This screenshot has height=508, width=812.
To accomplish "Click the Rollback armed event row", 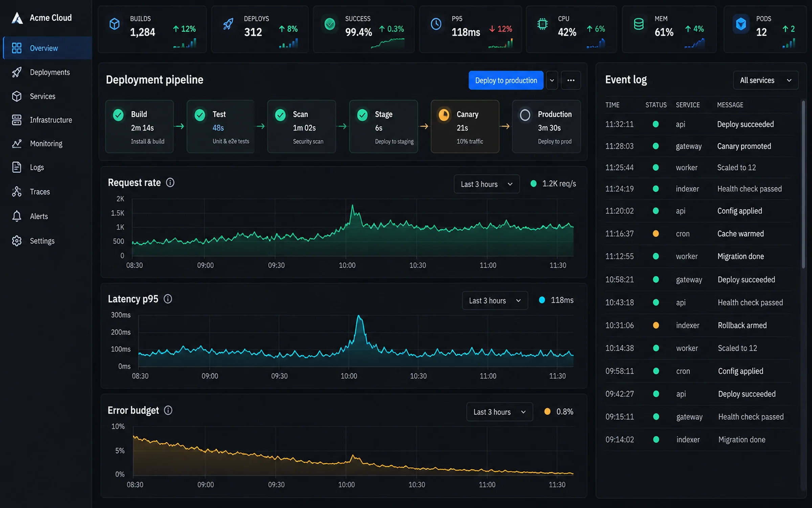I will point(698,325).
